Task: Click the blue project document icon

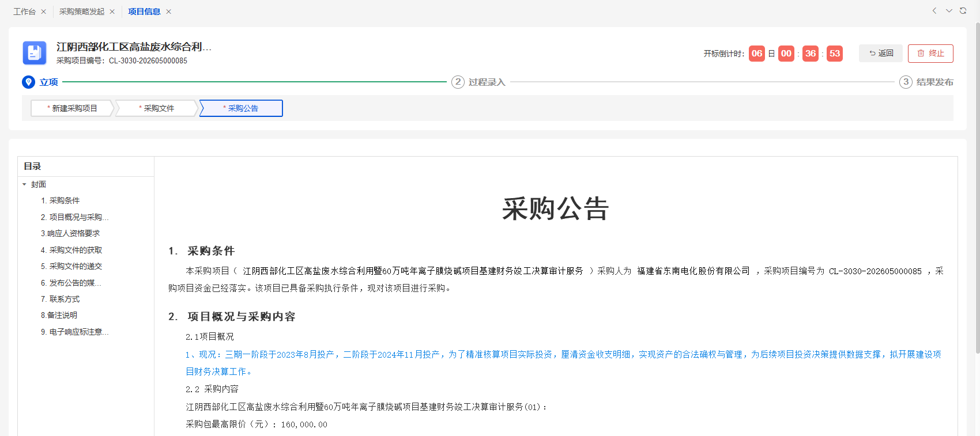Action: point(35,53)
